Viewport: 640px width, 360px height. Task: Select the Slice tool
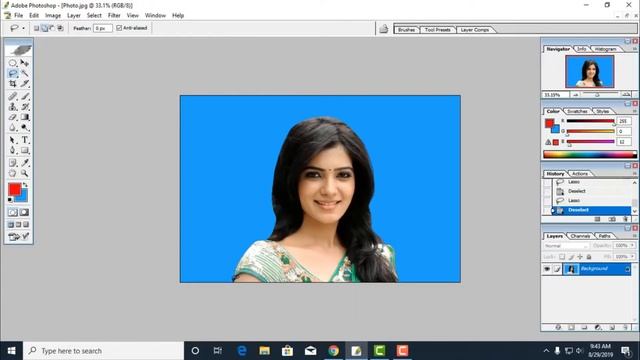tap(25, 84)
